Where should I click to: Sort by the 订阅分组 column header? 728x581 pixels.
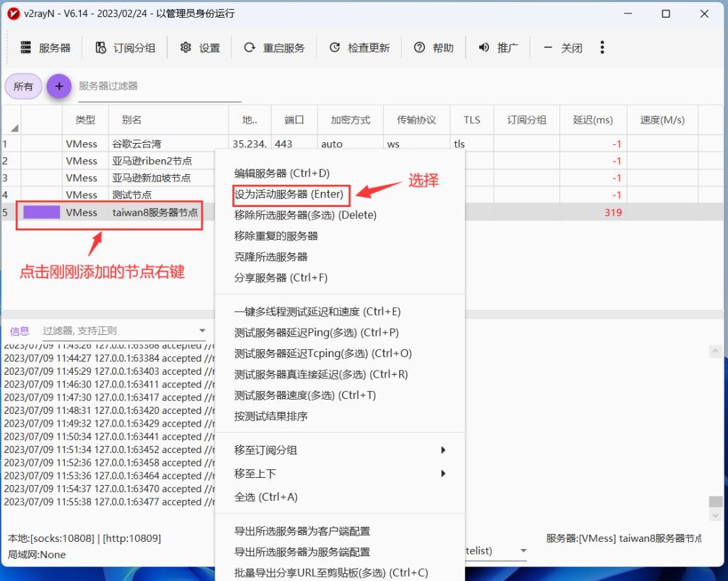tap(527, 119)
